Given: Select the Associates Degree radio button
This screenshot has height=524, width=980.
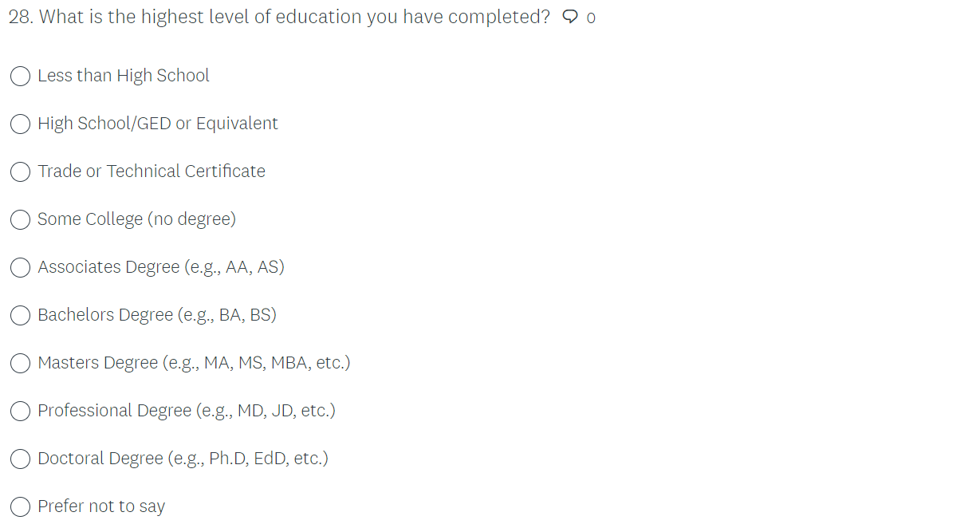Looking at the screenshot, I should click(21, 267).
